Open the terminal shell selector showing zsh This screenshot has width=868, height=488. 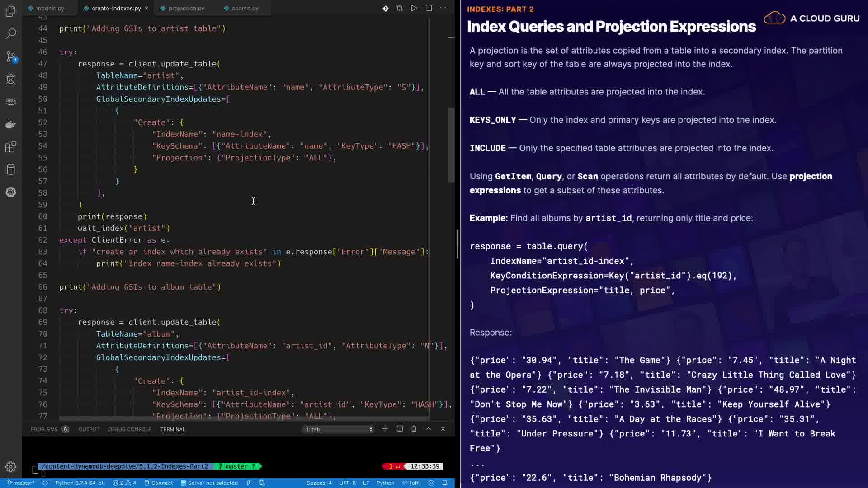(x=339, y=429)
